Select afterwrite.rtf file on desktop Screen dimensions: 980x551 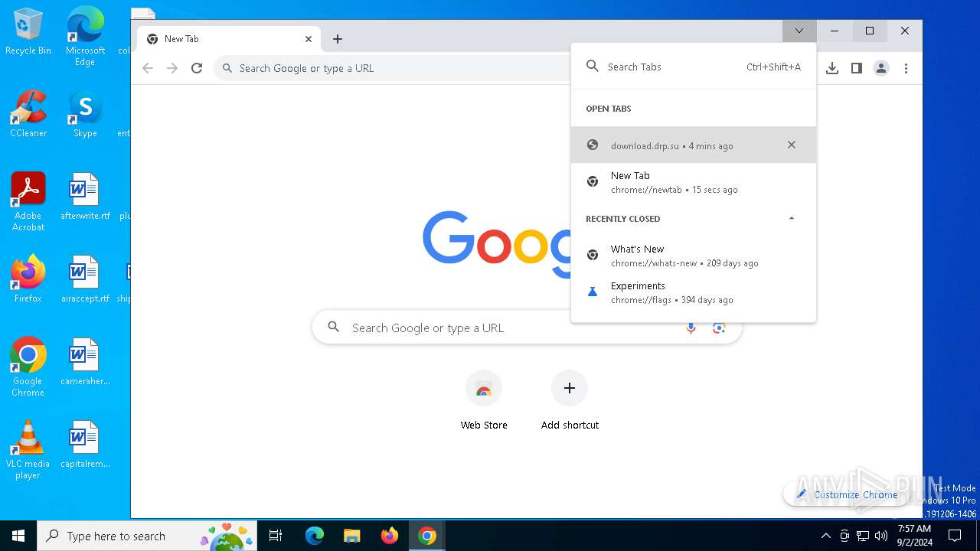pyautogui.click(x=85, y=196)
